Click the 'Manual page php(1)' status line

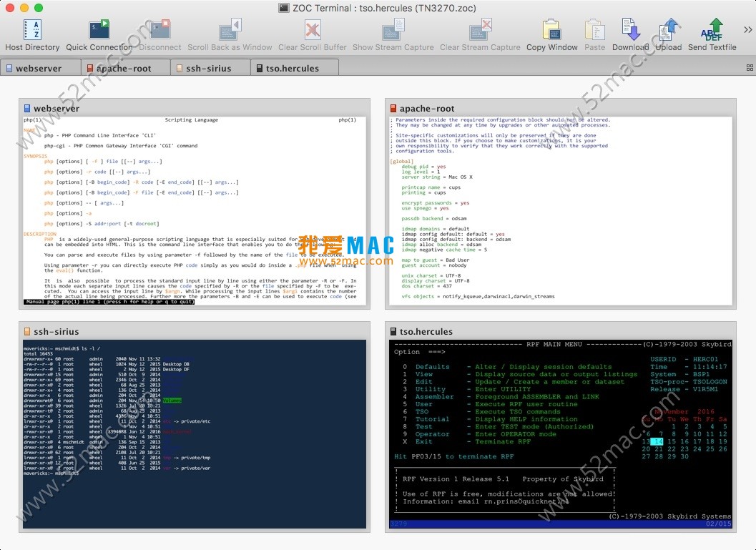[x=109, y=302]
